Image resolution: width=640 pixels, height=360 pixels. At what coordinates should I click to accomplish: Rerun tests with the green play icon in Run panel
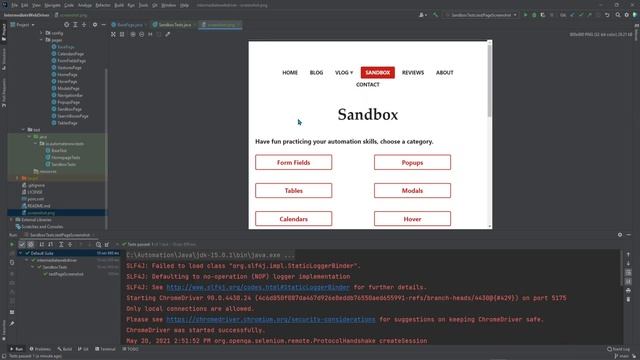coord(12,244)
